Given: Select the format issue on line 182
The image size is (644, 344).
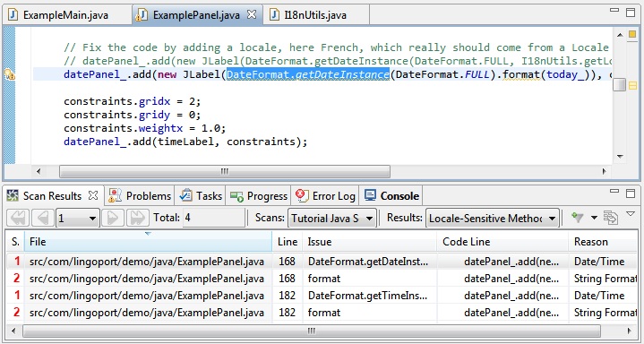Looking at the screenshot, I should tap(322, 312).
